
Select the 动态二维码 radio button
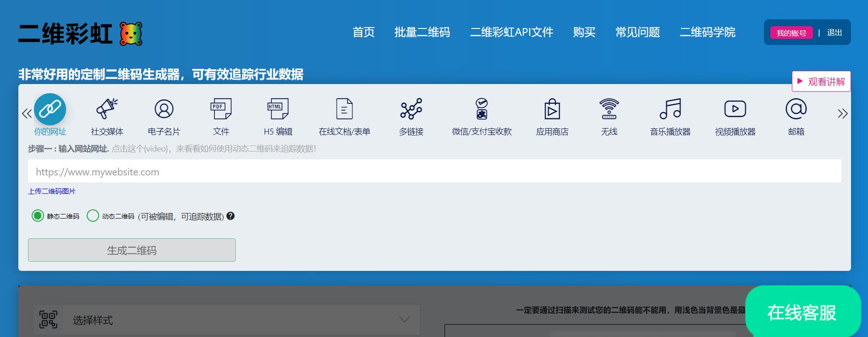tap(93, 215)
